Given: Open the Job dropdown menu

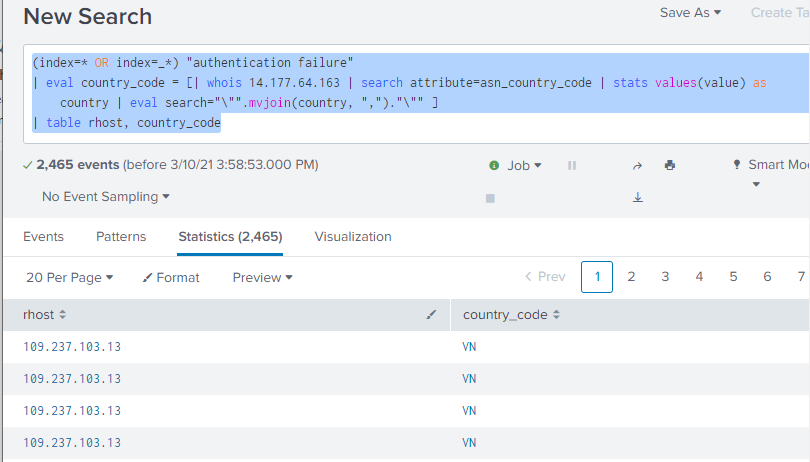Looking at the screenshot, I should (515, 166).
